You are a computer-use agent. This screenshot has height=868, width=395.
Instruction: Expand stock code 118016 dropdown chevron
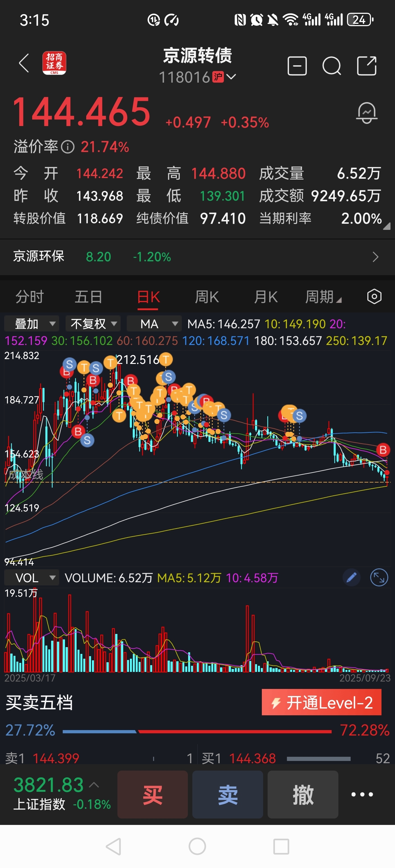pos(231,77)
